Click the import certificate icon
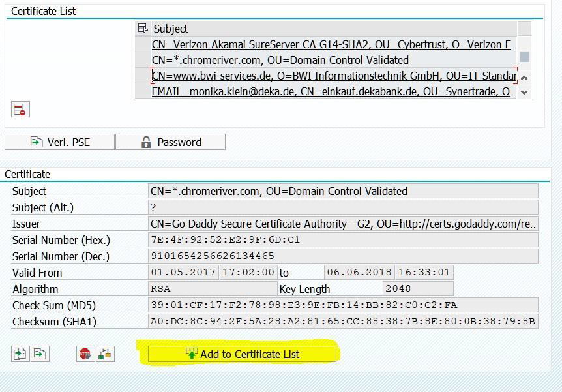Screen dimensions: 562x392 [x=20, y=354]
